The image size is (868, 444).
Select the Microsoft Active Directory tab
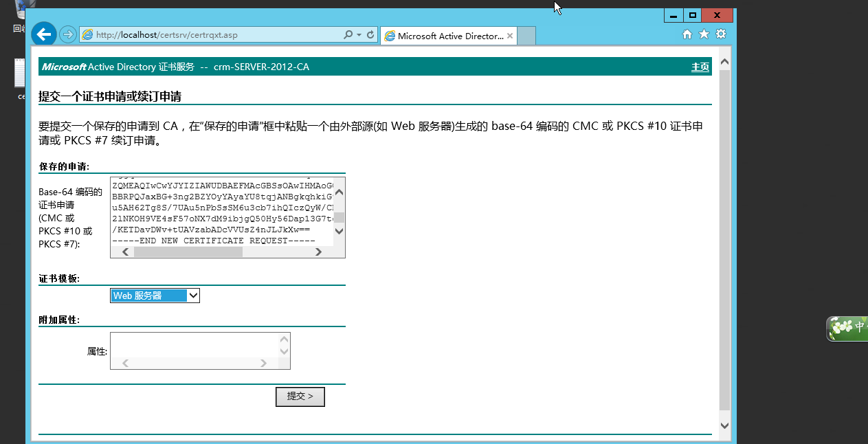449,36
